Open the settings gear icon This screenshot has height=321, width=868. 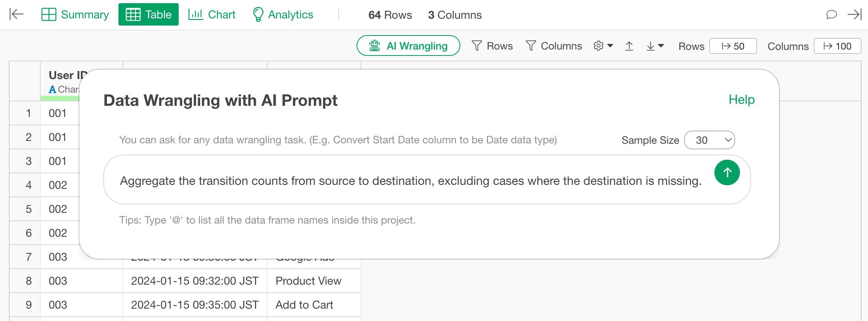(598, 46)
